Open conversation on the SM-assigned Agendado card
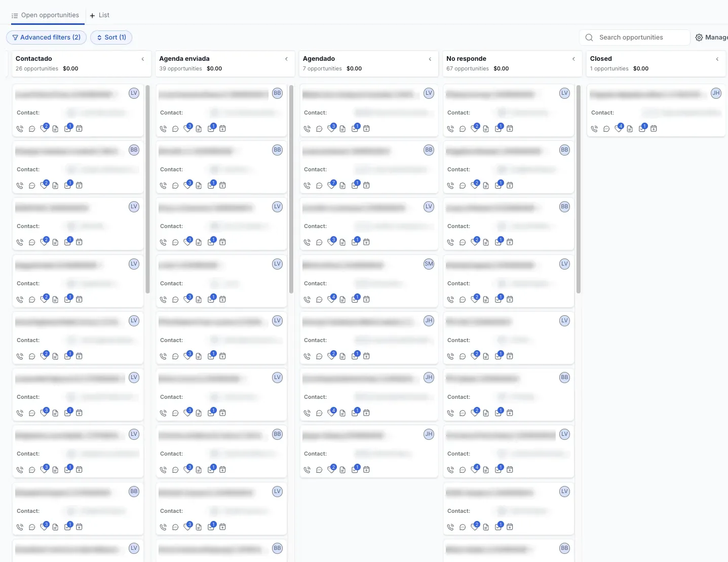 [319, 299]
